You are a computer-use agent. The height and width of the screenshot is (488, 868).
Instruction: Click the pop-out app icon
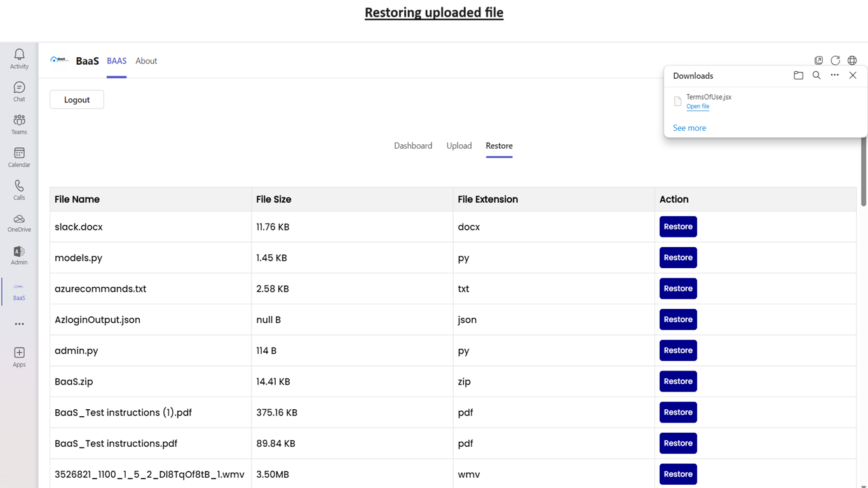pos(818,61)
